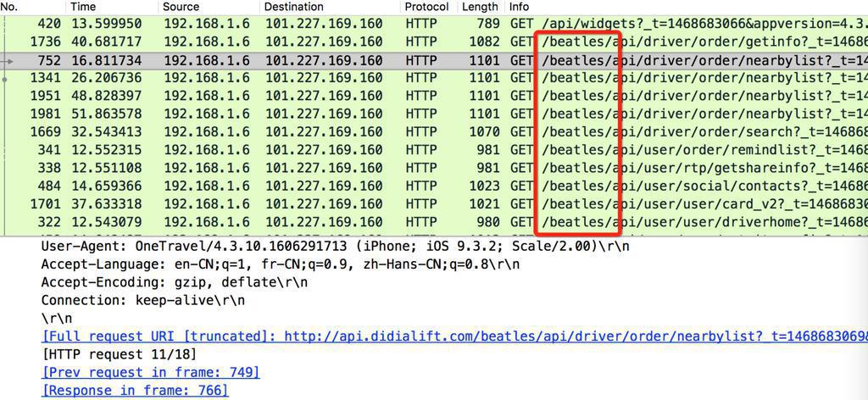Sort by the Destination column header
Screen dimensions: 868x400
pos(293,7)
